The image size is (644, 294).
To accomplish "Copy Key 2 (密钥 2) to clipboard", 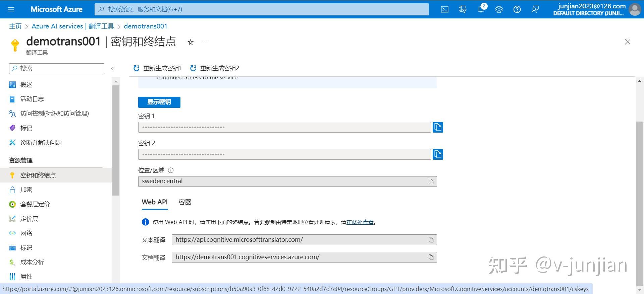I will [x=438, y=154].
